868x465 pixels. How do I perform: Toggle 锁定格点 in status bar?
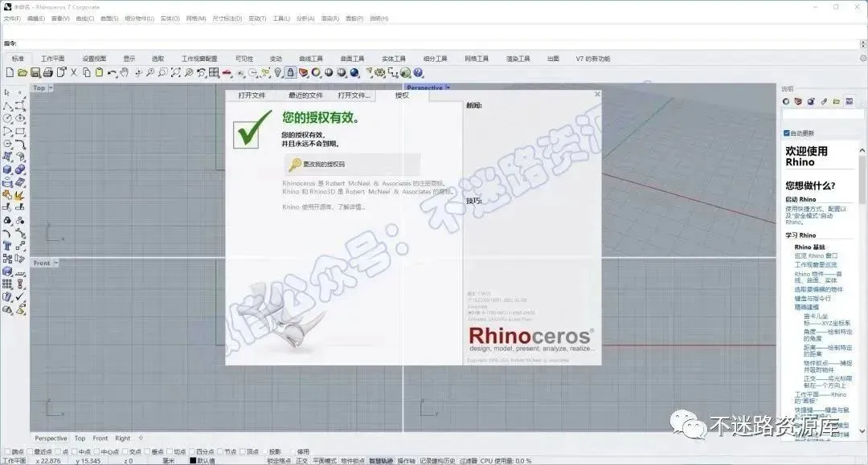point(279,460)
